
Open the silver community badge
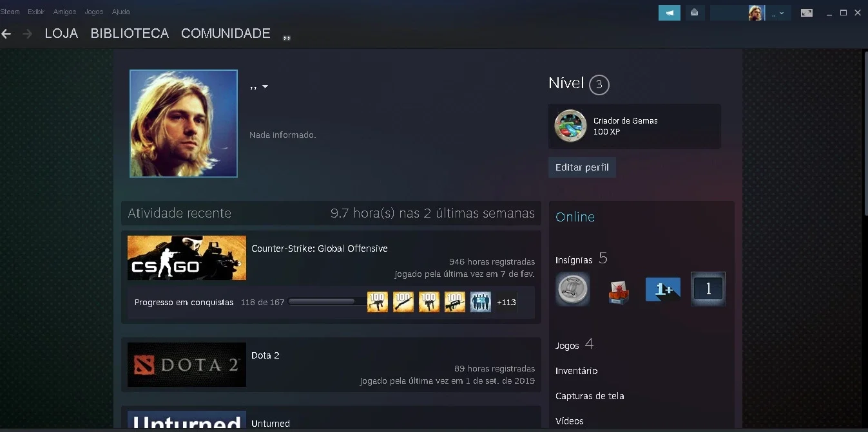573,290
